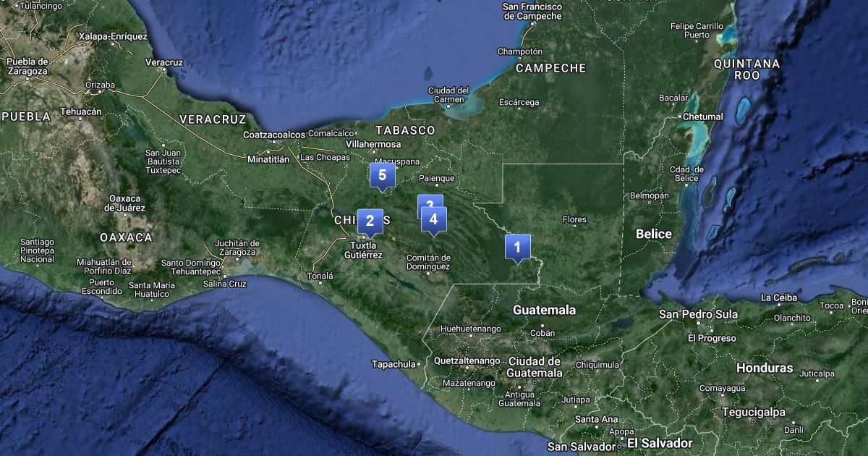Click the Villahermosa city label

click(x=373, y=144)
